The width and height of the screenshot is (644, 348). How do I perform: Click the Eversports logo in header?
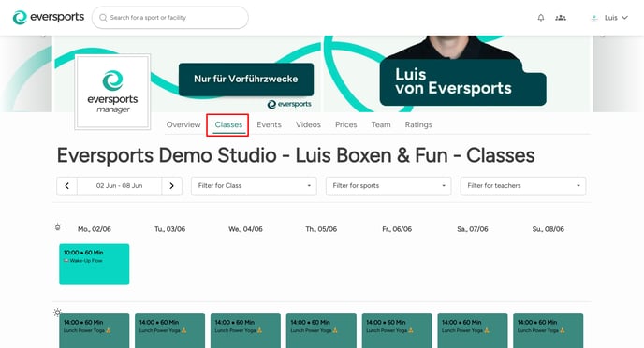point(49,17)
